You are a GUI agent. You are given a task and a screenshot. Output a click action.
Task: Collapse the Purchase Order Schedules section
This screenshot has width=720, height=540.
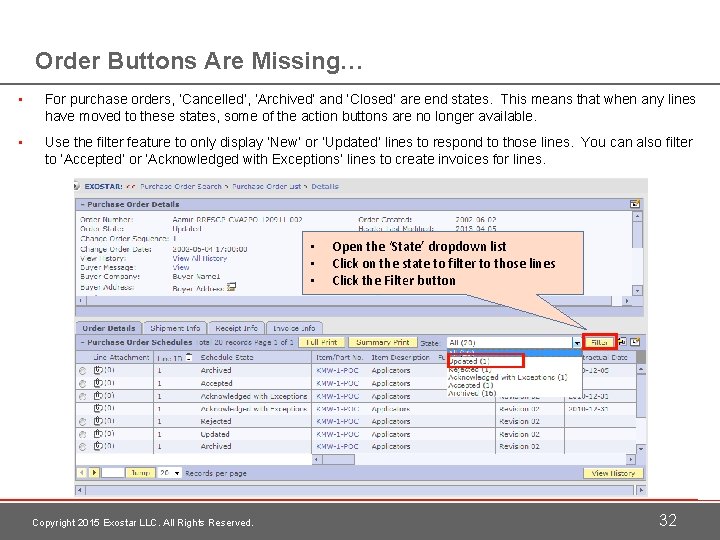click(83, 343)
